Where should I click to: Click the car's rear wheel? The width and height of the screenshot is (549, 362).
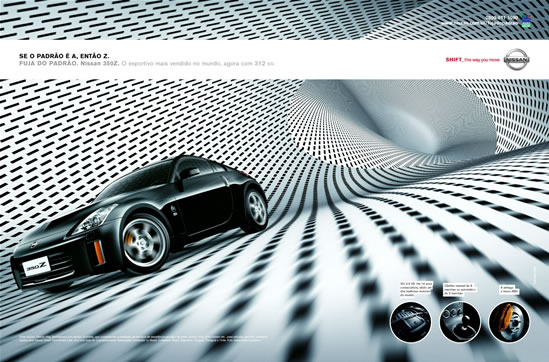pyautogui.click(x=256, y=209)
